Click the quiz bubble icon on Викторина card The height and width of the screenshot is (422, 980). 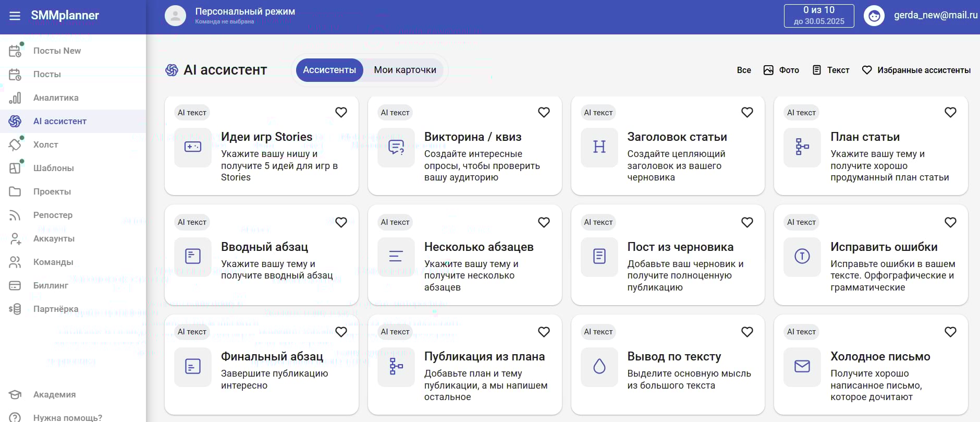396,148
